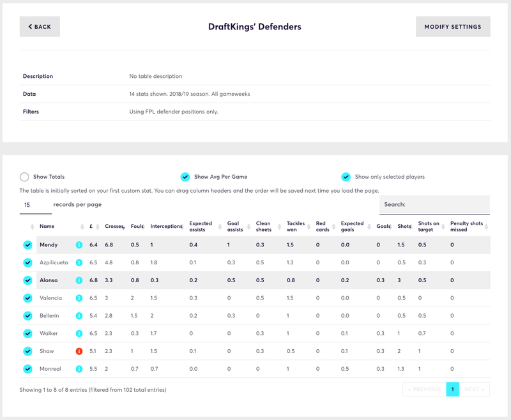Deselect Valencia row checkbox
This screenshot has height=420, width=511.
27,298
